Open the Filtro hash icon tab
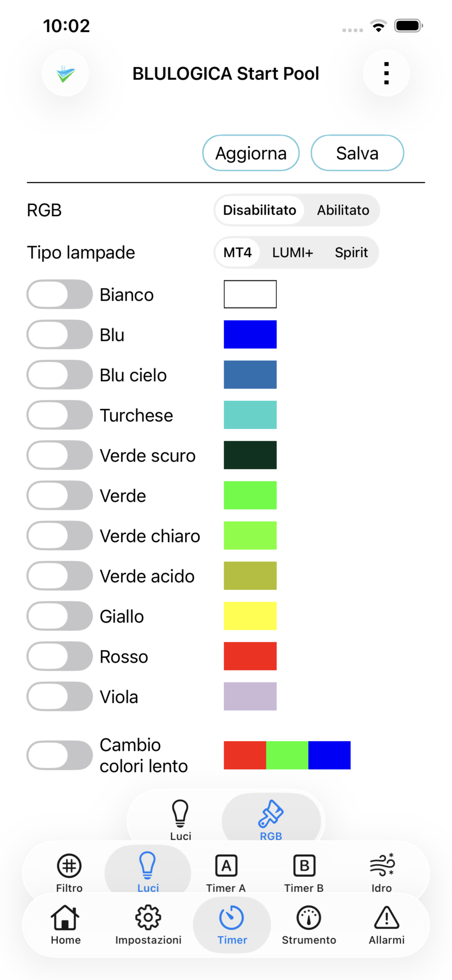Viewport: 452px width, 980px height. 69,873
